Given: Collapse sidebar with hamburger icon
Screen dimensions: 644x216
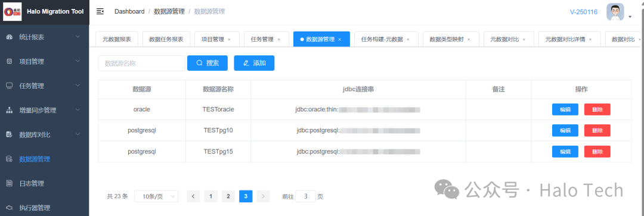Looking at the screenshot, I should (x=100, y=11).
